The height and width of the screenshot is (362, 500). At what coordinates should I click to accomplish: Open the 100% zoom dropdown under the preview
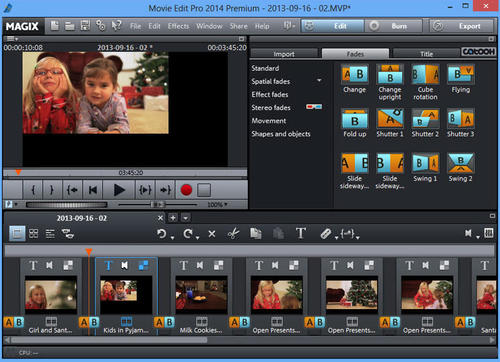[x=217, y=204]
